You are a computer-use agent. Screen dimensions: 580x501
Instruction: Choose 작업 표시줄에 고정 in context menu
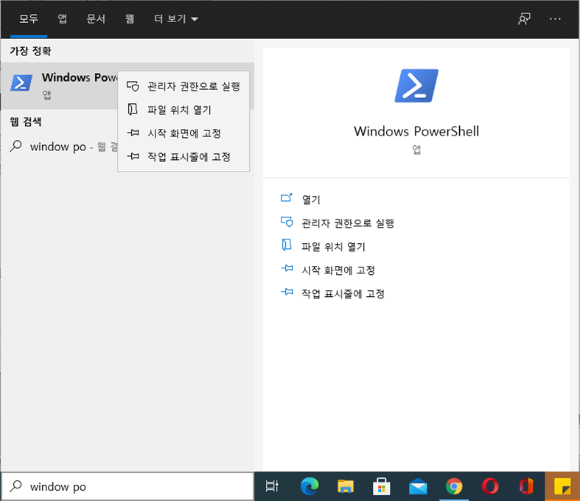click(x=183, y=157)
